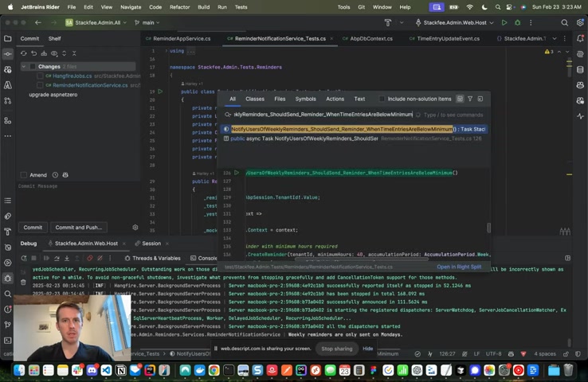Click View Breakpoints red icon
588x382 pixels.
[x=89, y=258]
